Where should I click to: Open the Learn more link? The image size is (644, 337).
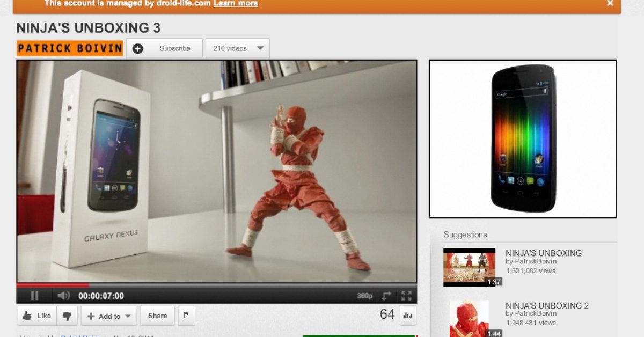point(236,4)
